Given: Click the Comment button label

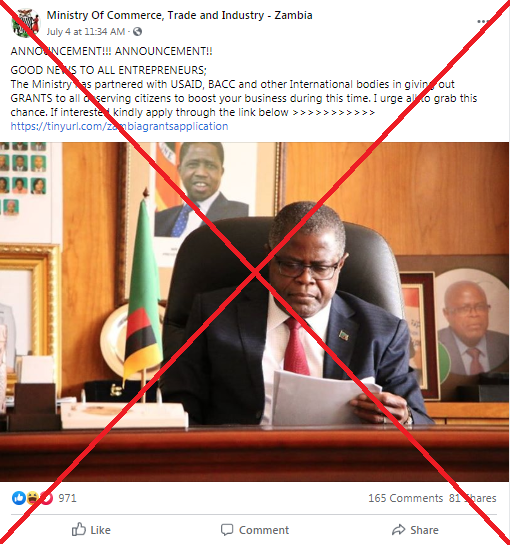Looking at the screenshot, I should click(x=264, y=530).
